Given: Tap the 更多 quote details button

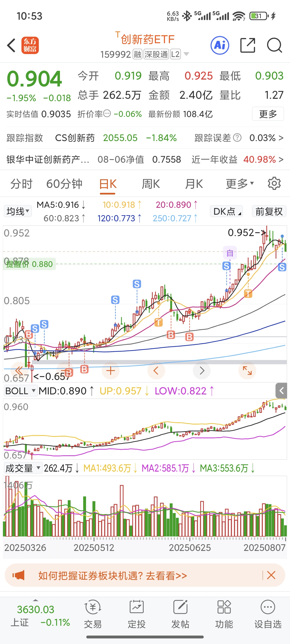Looking at the screenshot, I should tap(268, 114).
